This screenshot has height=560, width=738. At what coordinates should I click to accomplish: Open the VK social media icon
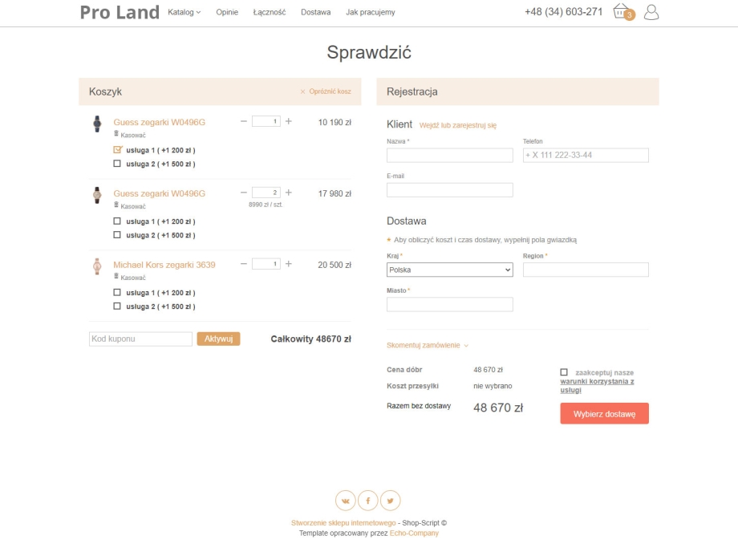tap(345, 501)
